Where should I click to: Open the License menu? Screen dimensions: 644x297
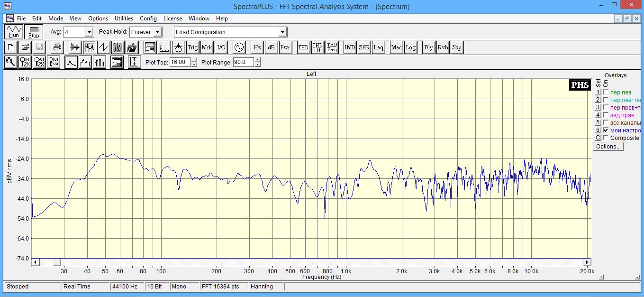pyautogui.click(x=172, y=19)
